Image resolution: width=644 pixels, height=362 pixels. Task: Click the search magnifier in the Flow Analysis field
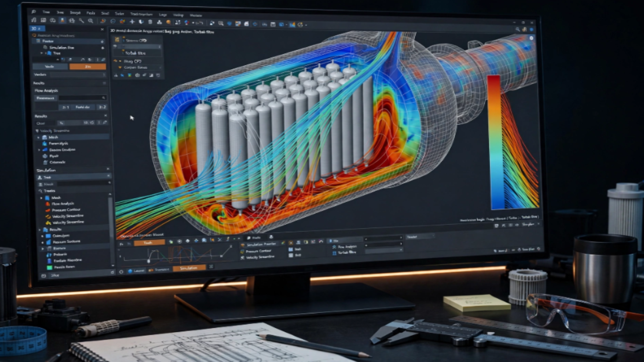[x=104, y=98]
